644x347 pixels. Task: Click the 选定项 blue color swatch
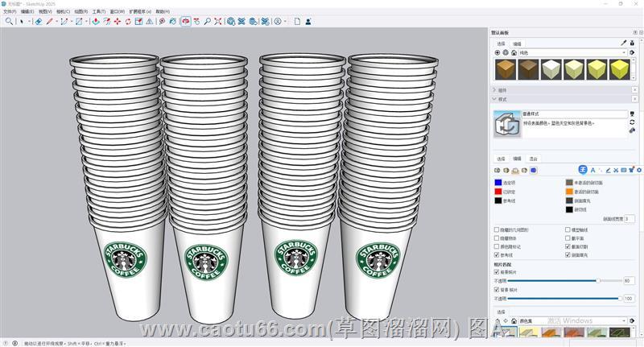coord(498,182)
